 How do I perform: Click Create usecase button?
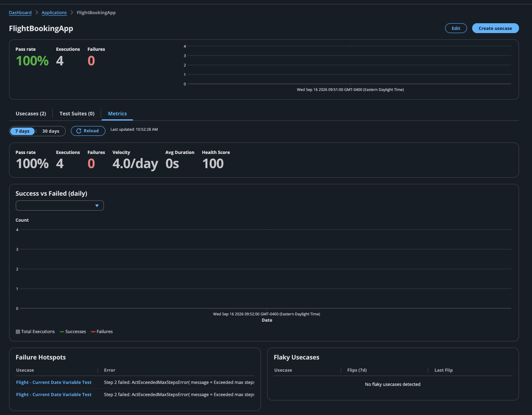tap(495, 28)
